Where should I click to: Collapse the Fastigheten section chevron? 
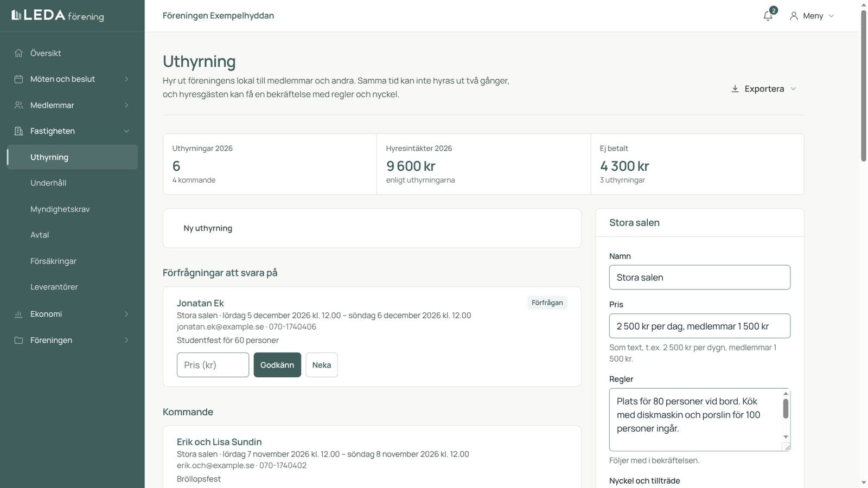click(126, 131)
